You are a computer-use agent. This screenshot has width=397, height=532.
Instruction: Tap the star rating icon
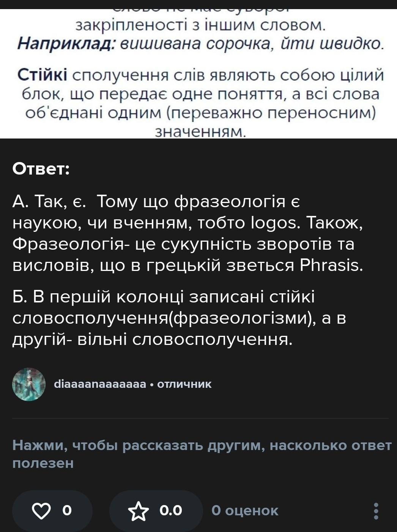pyautogui.click(x=139, y=511)
